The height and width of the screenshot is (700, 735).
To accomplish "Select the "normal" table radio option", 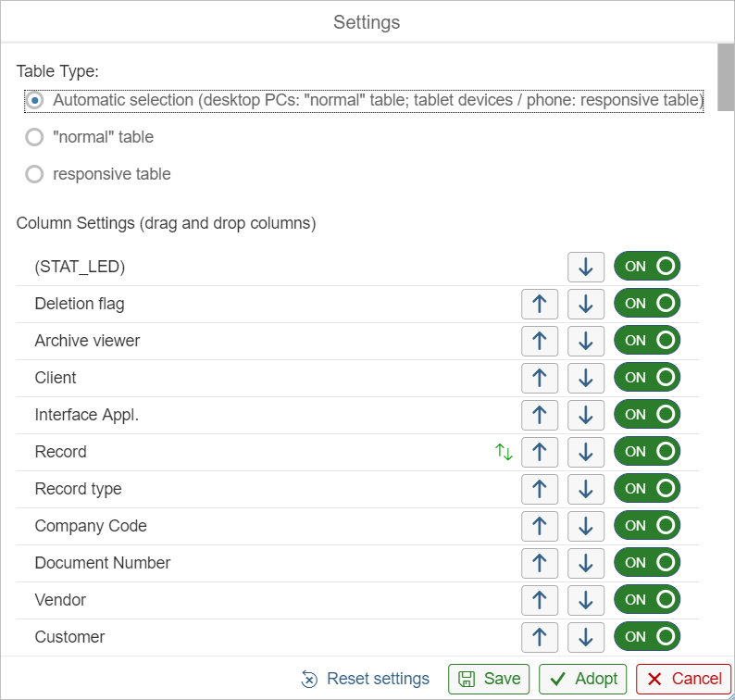I will pos(35,137).
